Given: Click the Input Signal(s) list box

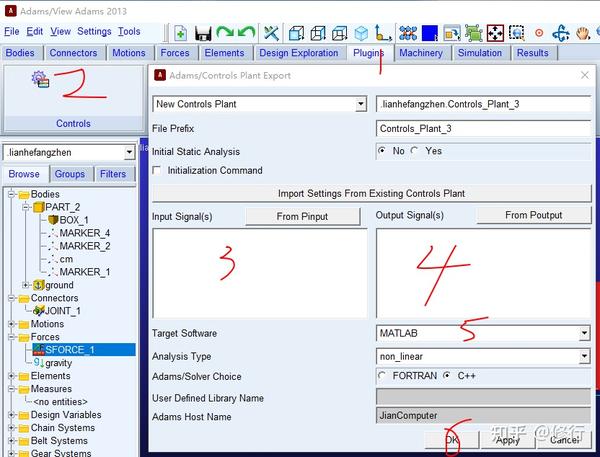Looking at the screenshot, I should (x=260, y=273).
